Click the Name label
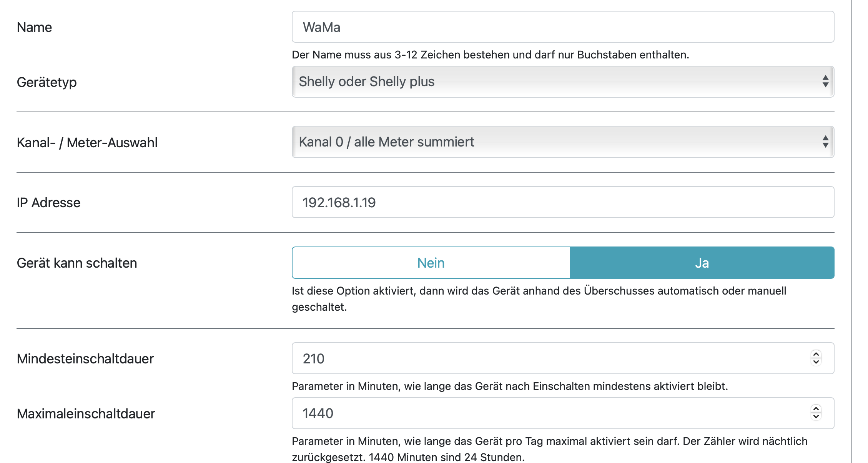868x463 pixels. pos(34,27)
